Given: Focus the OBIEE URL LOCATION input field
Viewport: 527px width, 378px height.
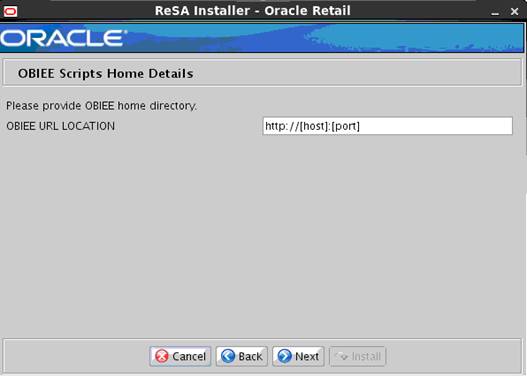Looking at the screenshot, I should click(x=388, y=126).
